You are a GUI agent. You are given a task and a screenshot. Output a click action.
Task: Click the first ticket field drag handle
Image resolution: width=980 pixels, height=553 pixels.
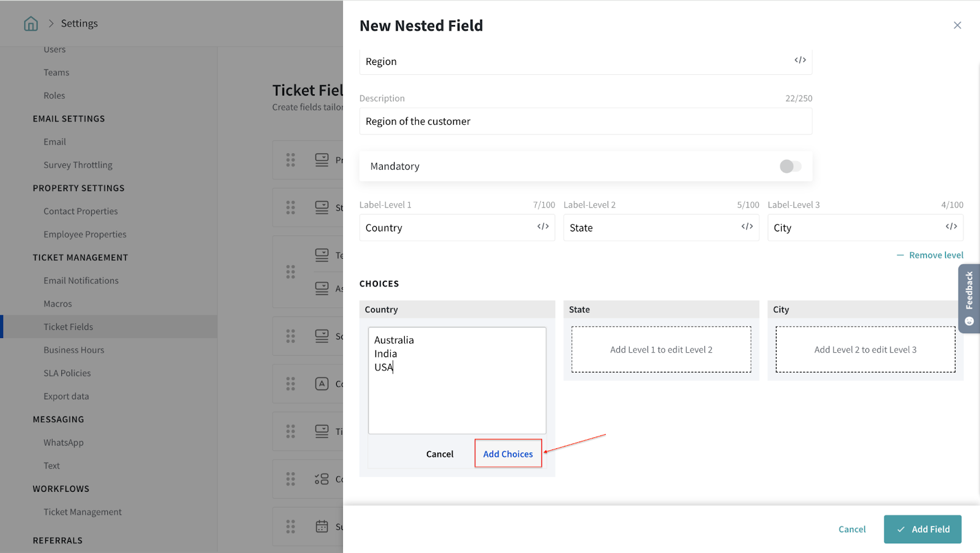coord(290,160)
